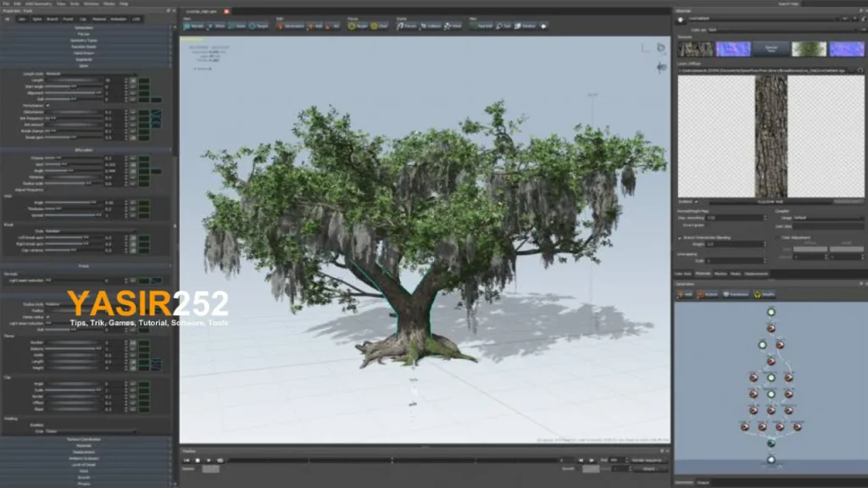868x488 pixels.
Task: Expand the Wind section near panel bottom
Action: [x=86, y=471]
